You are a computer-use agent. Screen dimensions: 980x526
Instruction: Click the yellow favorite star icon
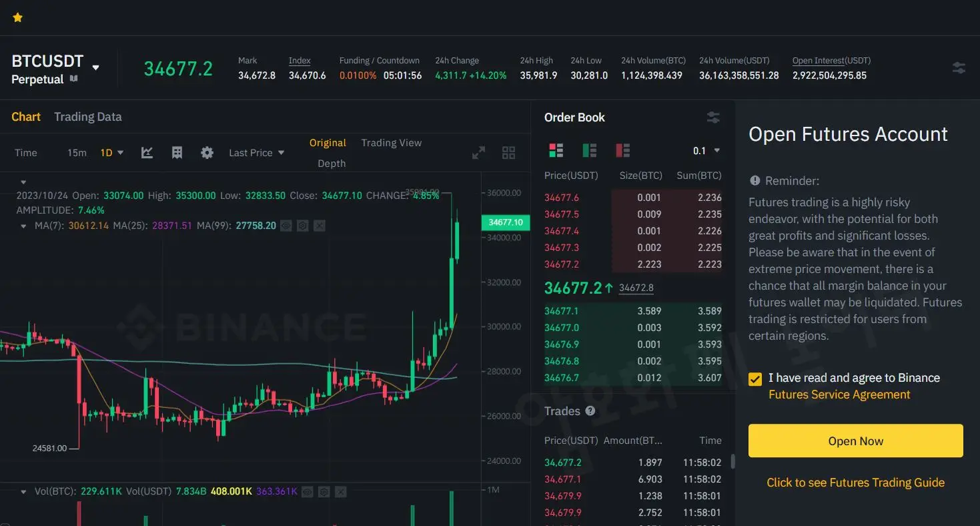tap(18, 17)
